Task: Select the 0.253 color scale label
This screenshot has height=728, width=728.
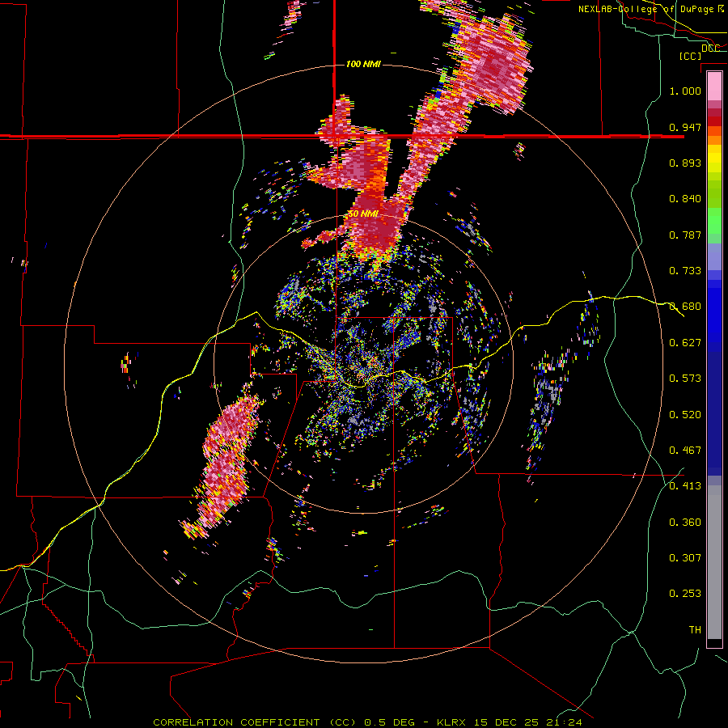Action: [685, 594]
